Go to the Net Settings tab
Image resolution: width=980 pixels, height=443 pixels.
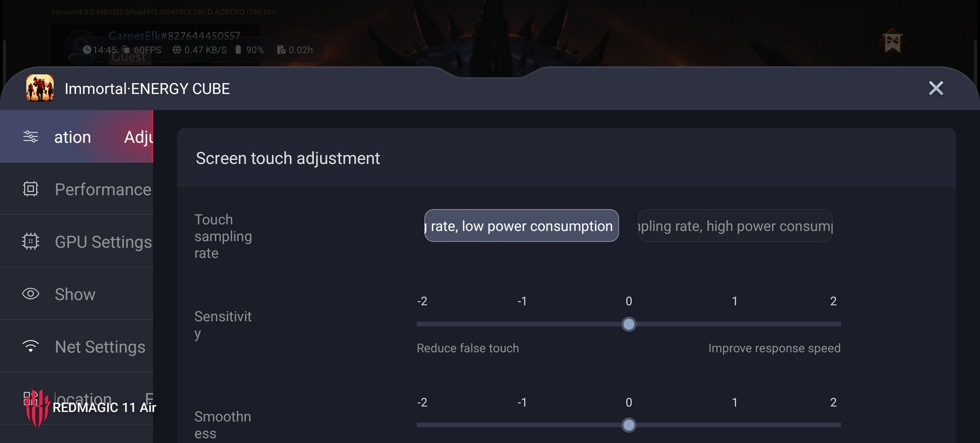click(x=100, y=347)
